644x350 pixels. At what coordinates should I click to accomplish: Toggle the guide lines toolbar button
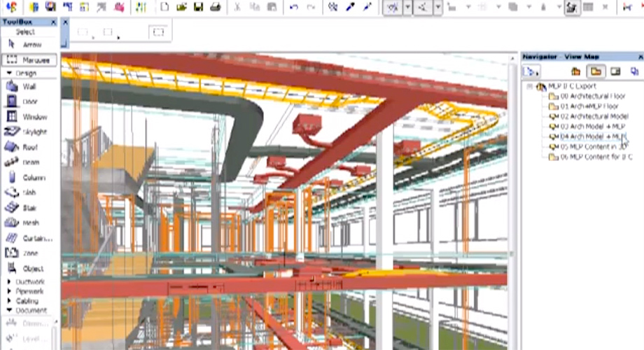[x=392, y=8]
